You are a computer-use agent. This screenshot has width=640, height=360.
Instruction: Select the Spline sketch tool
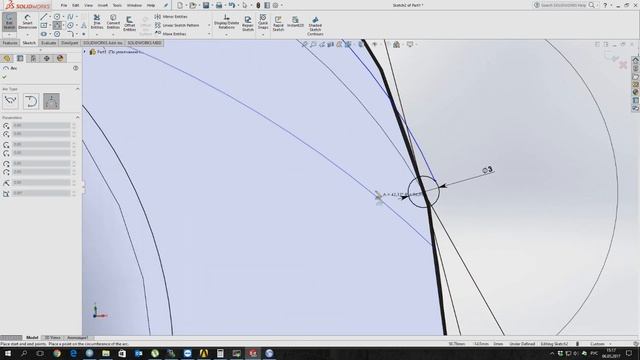click(70, 17)
